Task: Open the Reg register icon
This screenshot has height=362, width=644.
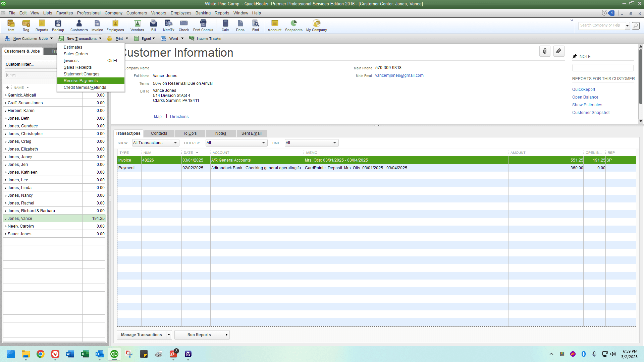Action: coord(26,25)
